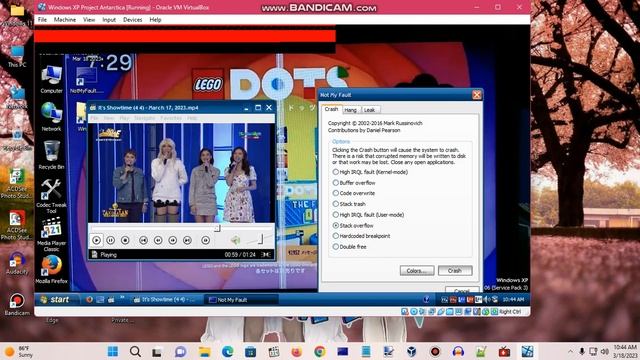The width and height of the screenshot is (640, 360).
Task: Open NotMyFault shortcut on XP desktop
Action: click(x=86, y=80)
